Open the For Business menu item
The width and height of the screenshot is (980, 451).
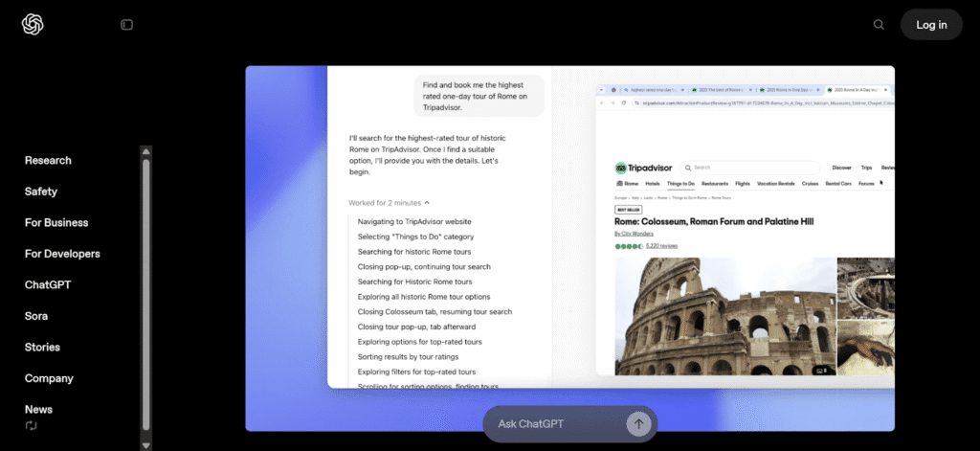coord(56,223)
